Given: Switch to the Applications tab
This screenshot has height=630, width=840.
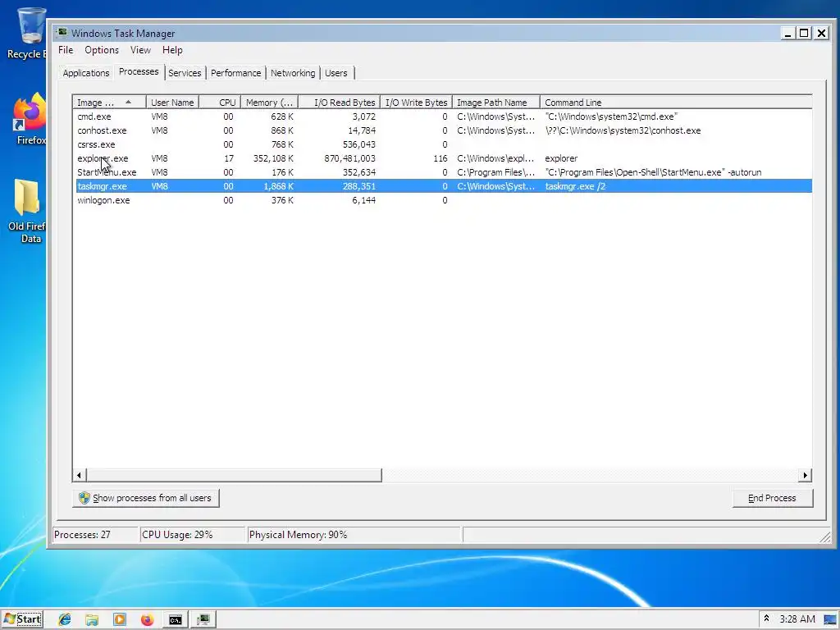Looking at the screenshot, I should [x=85, y=73].
